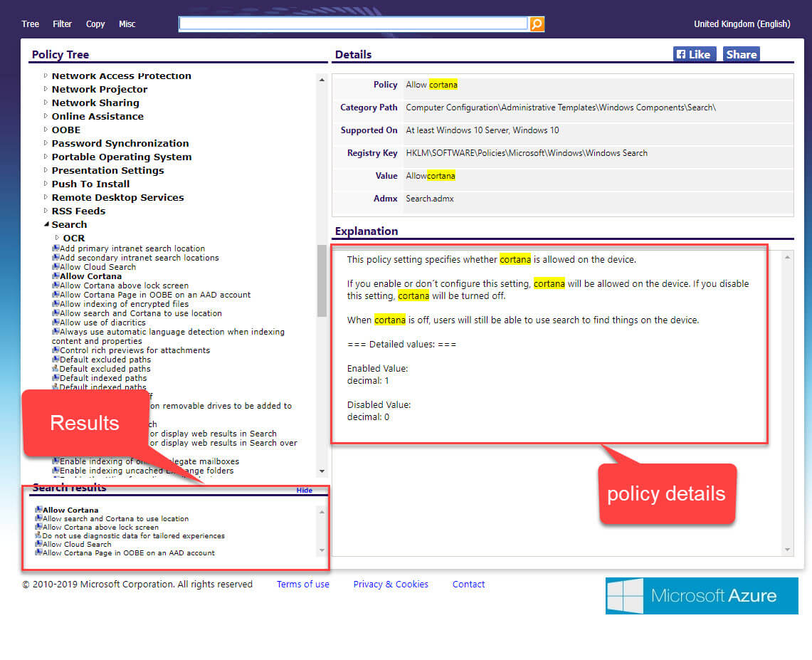This screenshot has height=660, width=812.
Task: Click the Search.admx value
Action: tap(430, 199)
